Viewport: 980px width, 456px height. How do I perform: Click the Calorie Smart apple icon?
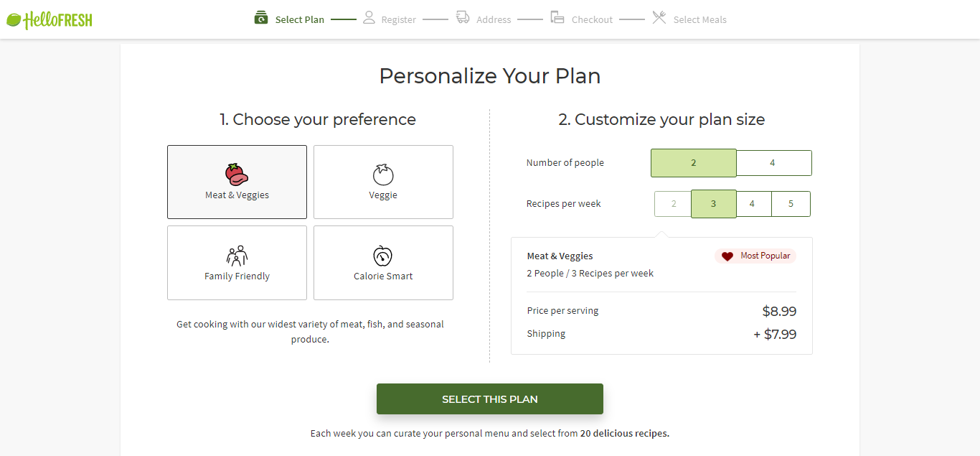coord(383,256)
